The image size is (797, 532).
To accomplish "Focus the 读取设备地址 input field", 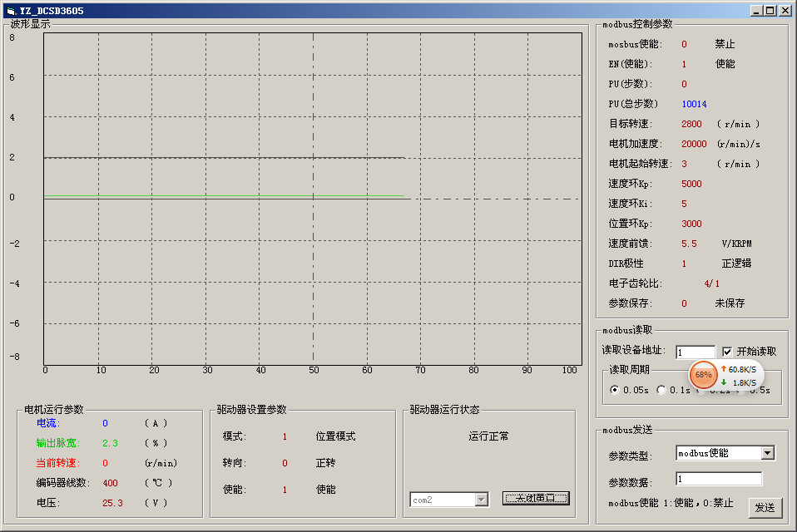I will coord(695,352).
